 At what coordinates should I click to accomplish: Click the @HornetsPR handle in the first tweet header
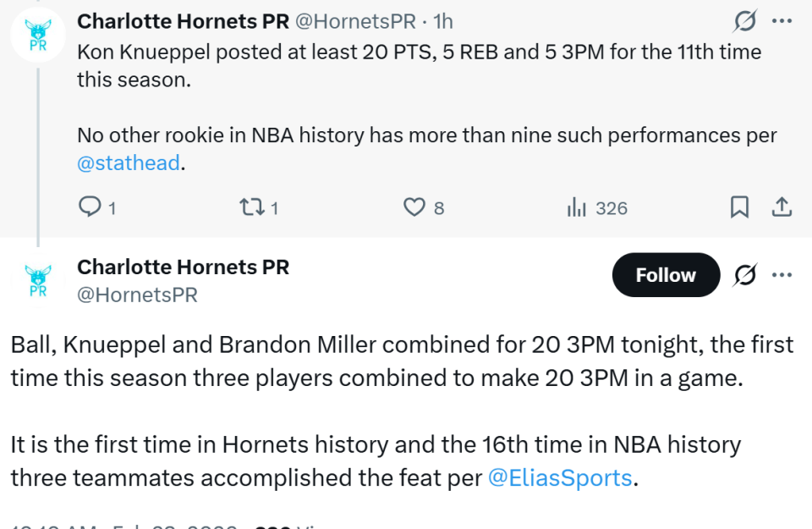[354, 21]
